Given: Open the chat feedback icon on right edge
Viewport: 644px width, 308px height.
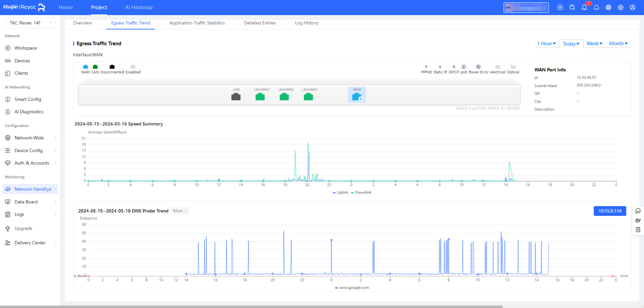Looking at the screenshot, I should pos(638,211).
